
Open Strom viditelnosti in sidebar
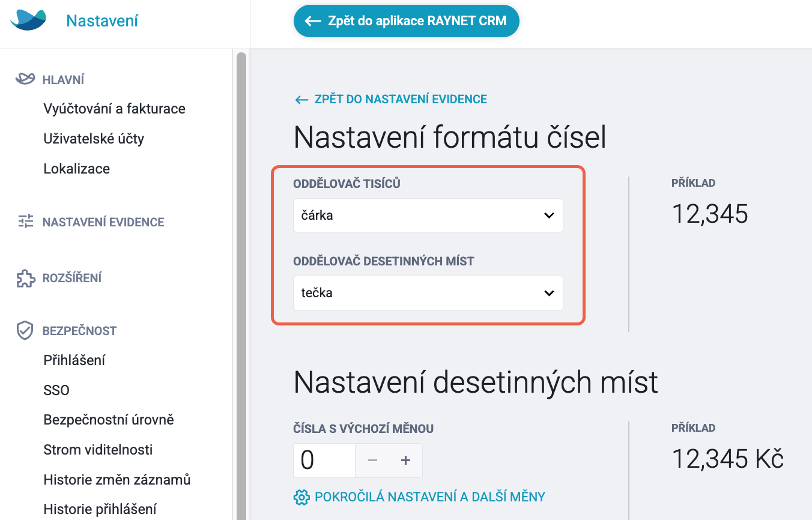click(x=98, y=450)
